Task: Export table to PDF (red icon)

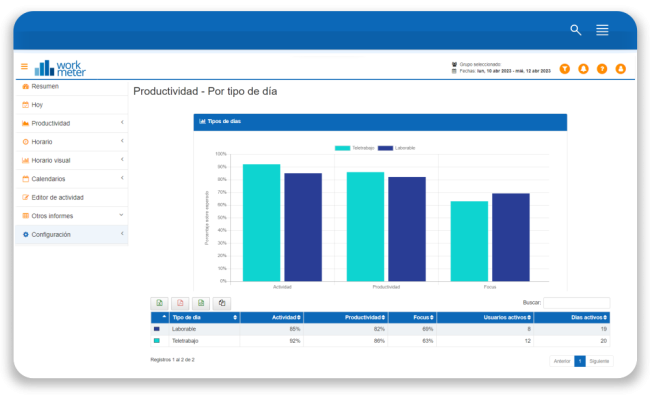Action: [x=180, y=303]
